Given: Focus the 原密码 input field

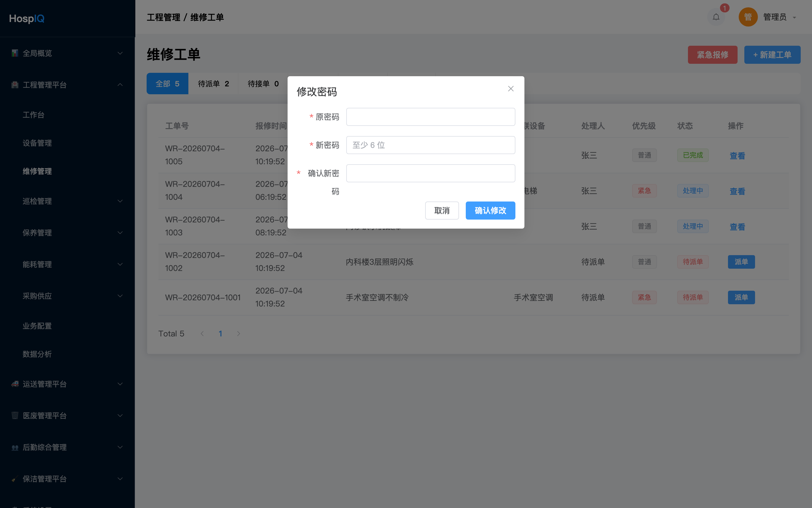Looking at the screenshot, I should (431, 117).
